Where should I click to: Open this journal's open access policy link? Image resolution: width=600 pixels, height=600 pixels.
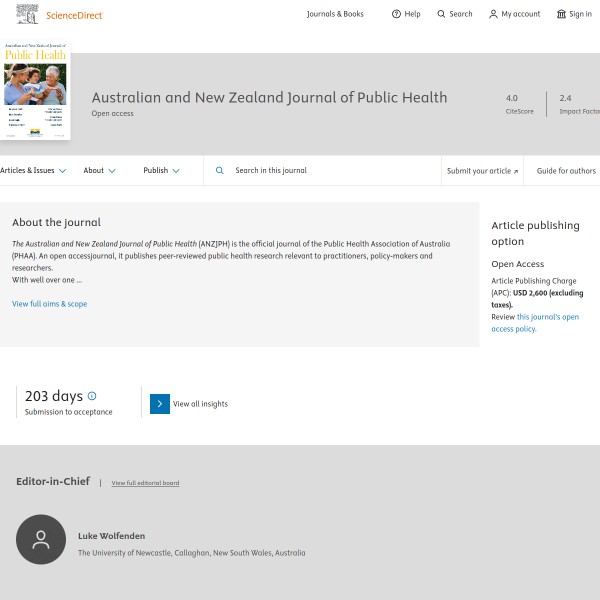535,323
